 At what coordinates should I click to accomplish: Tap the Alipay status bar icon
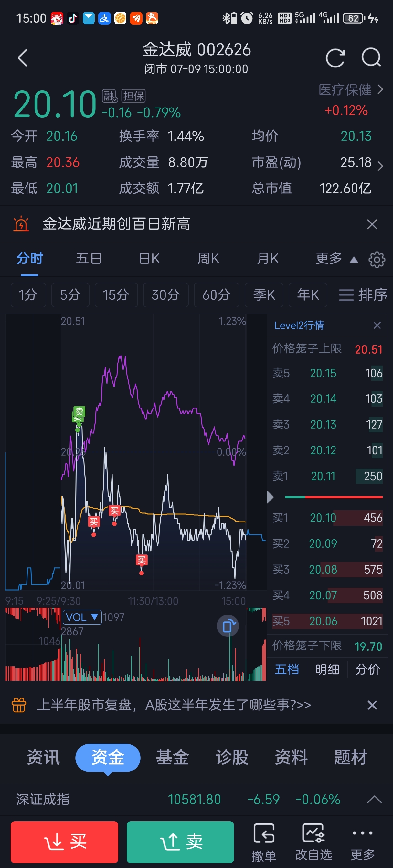[104, 18]
